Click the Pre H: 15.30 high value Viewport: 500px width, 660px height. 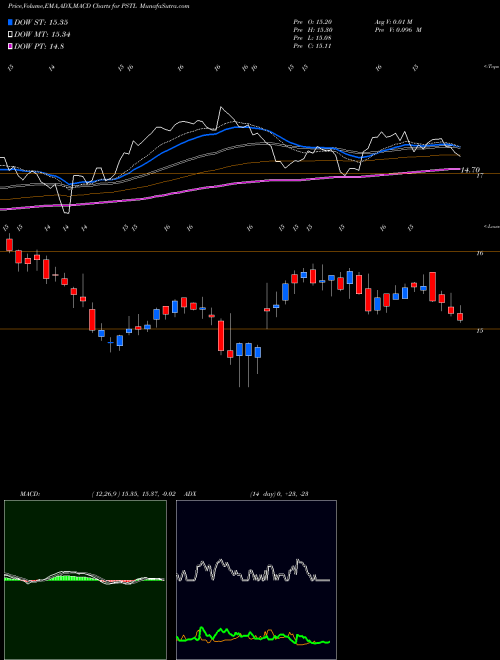tap(313, 30)
